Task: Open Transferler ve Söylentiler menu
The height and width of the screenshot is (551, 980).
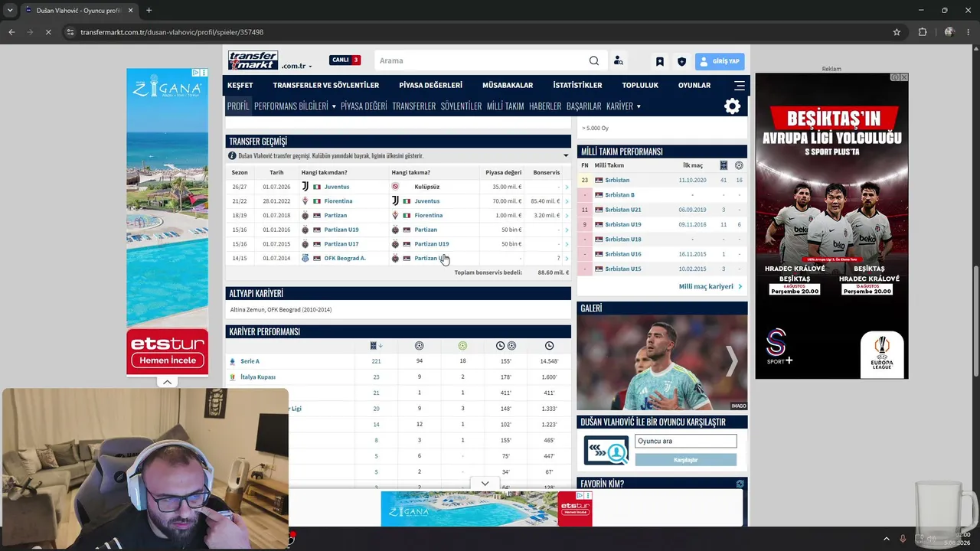Action: tap(326, 85)
